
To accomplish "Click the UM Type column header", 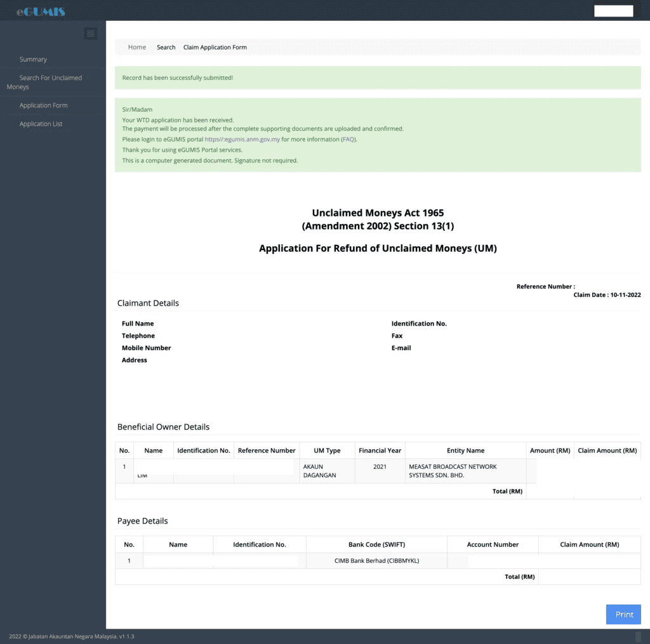I will click(x=327, y=450).
